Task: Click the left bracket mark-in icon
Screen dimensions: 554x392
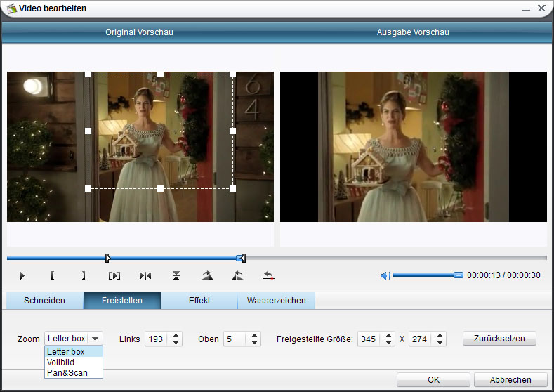Action: 53,275
